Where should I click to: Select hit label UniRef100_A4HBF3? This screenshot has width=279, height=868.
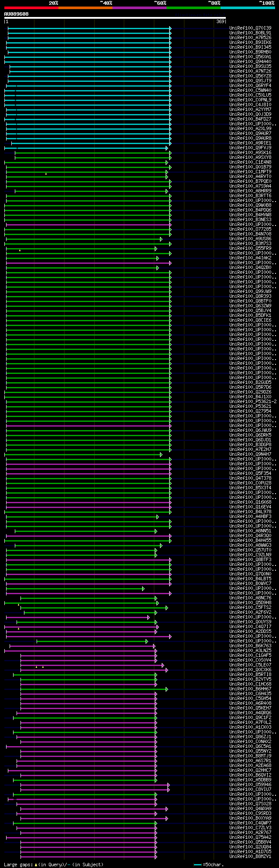[x=250, y=516]
